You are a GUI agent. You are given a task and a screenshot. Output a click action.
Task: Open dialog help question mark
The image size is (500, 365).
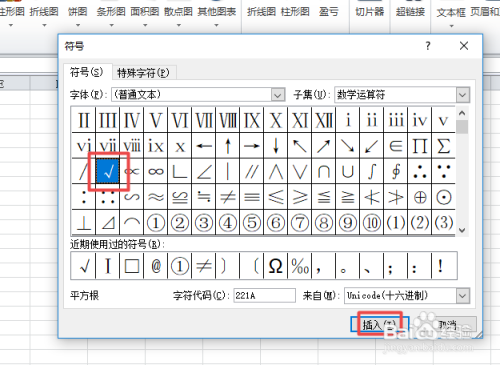428,46
